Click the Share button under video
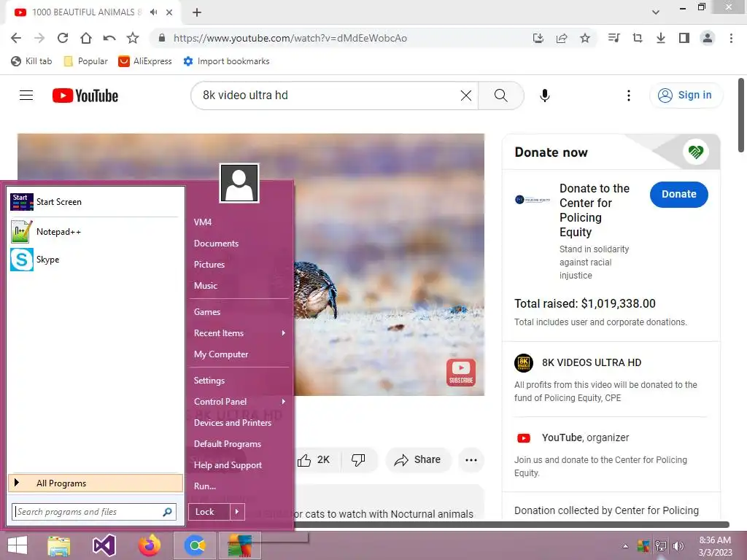Viewport: 747px width, 560px height. (x=418, y=460)
